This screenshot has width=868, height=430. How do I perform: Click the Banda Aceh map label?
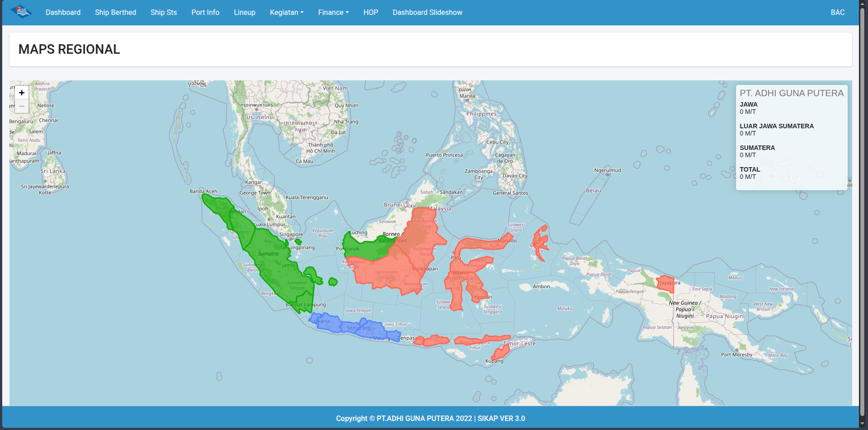coord(203,191)
